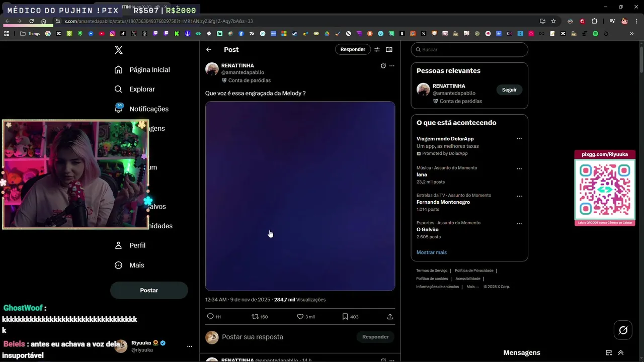This screenshot has height=362, width=644.
Task: Open the three-dot menu on RENATTINHA's post
Action: coord(392,66)
